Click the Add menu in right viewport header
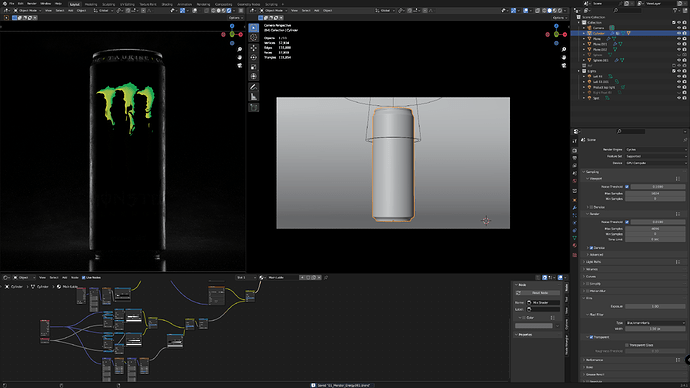 316,10
